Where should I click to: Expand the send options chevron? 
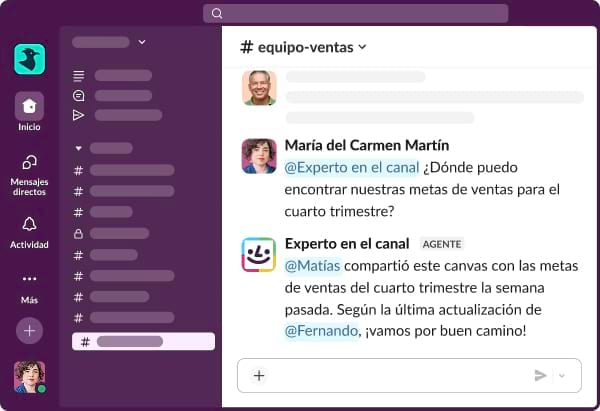561,376
